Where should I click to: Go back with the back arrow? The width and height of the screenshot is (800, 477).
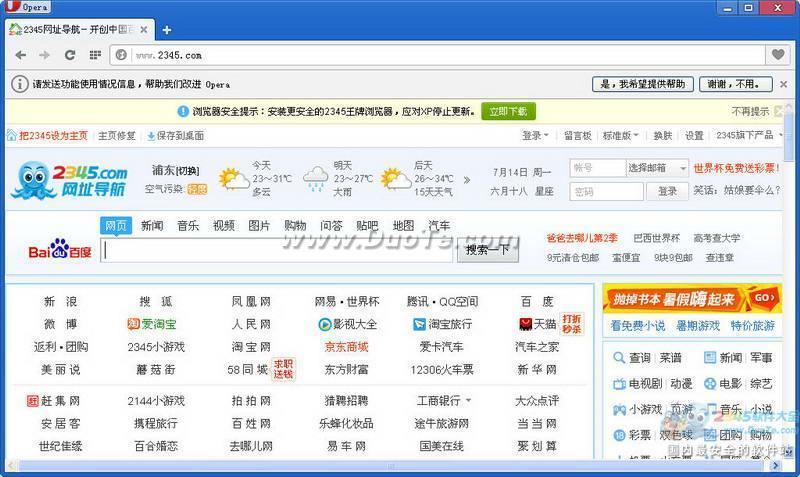[20, 55]
